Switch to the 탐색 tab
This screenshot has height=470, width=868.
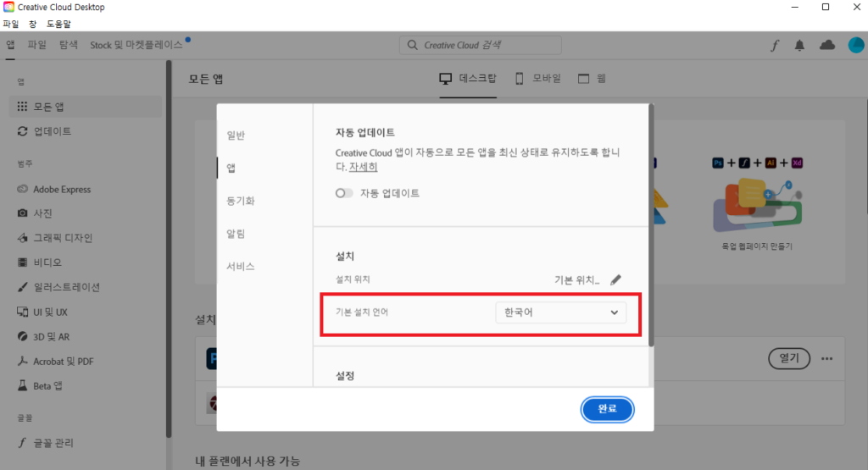tap(69, 45)
